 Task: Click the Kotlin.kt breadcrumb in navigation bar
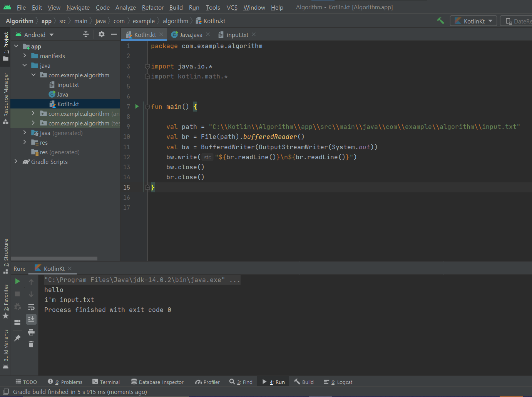pos(211,21)
